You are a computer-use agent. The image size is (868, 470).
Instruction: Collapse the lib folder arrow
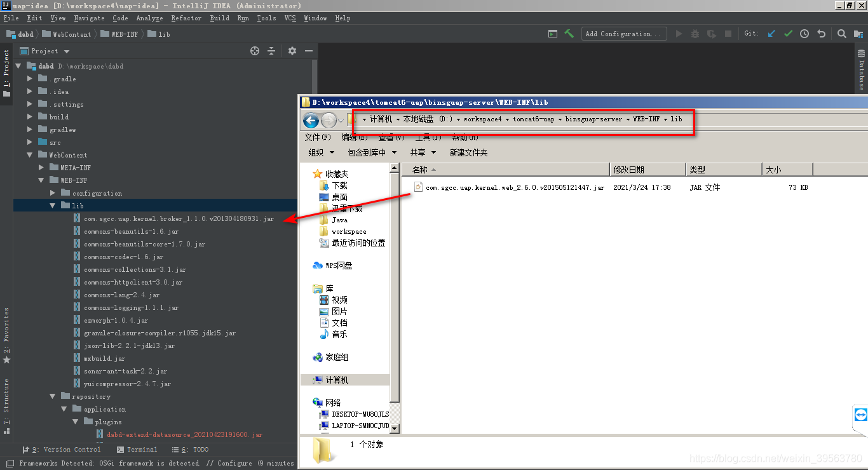click(x=53, y=206)
